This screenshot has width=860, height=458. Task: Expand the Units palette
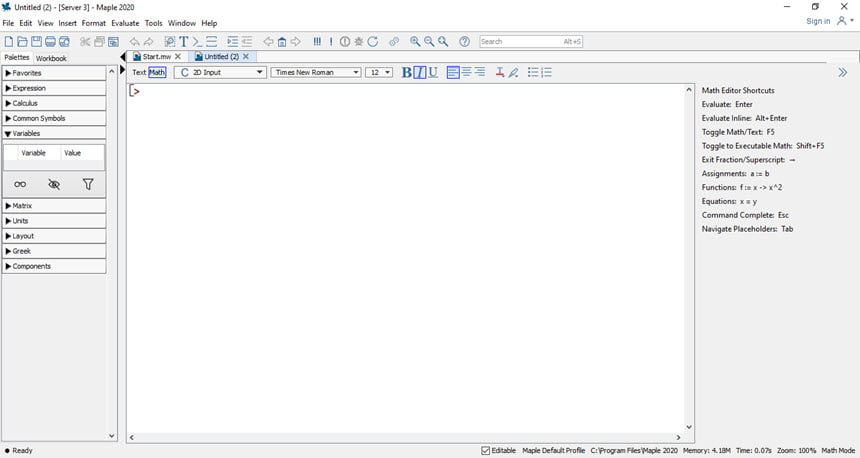[54, 220]
